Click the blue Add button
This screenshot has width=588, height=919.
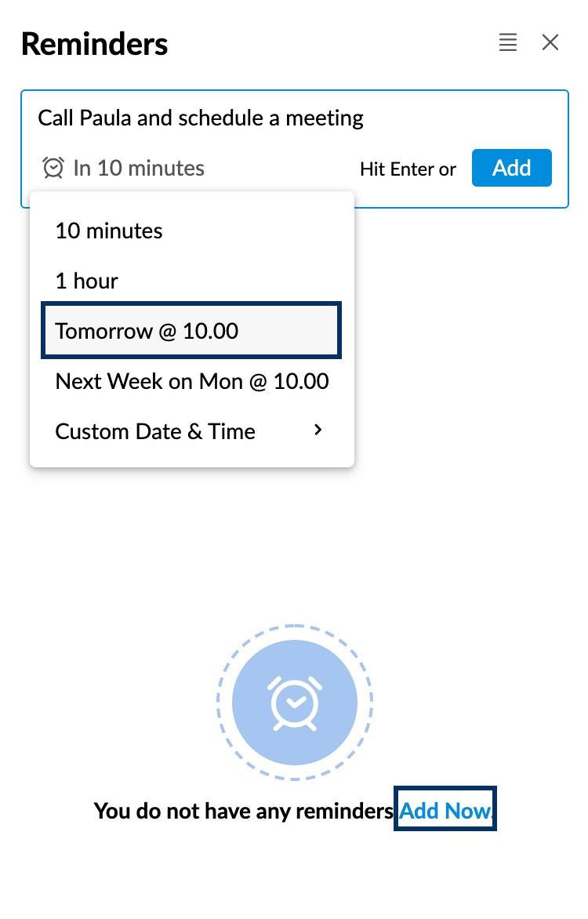click(x=511, y=167)
